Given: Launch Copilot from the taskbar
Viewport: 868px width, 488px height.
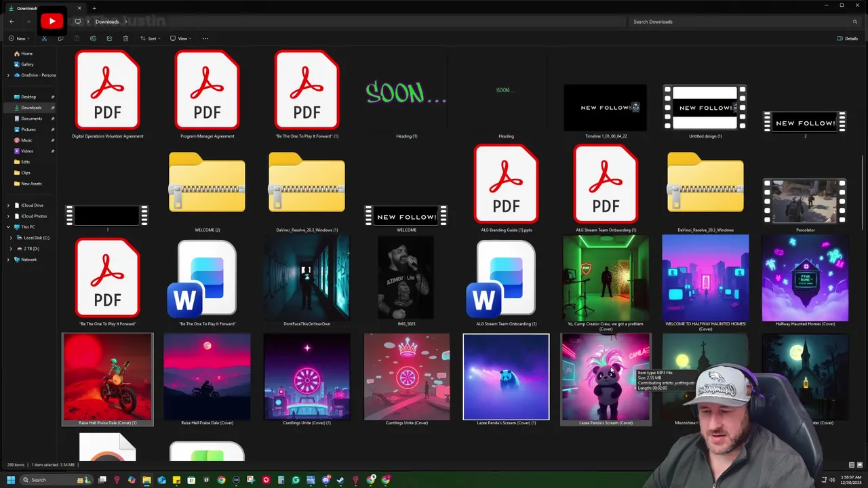Looking at the screenshot, I should pos(132,480).
